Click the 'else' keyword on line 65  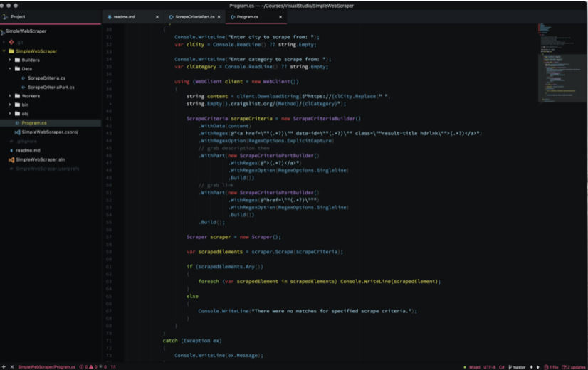click(x=192, y=297)
